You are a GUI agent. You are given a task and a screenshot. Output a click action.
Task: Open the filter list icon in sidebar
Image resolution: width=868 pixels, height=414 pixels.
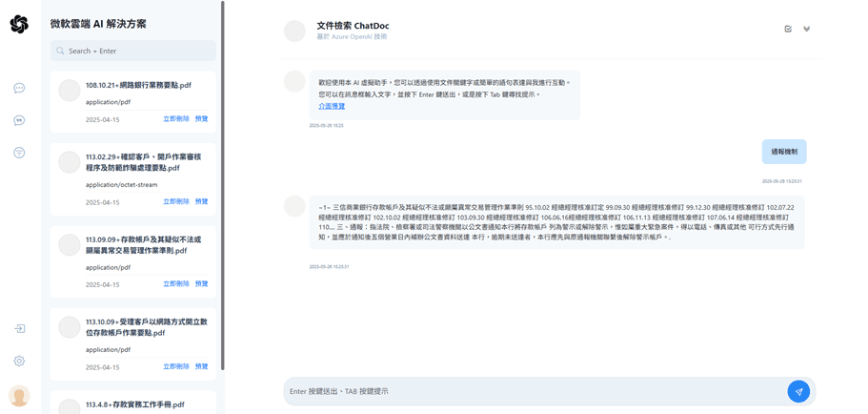(19, 153)
